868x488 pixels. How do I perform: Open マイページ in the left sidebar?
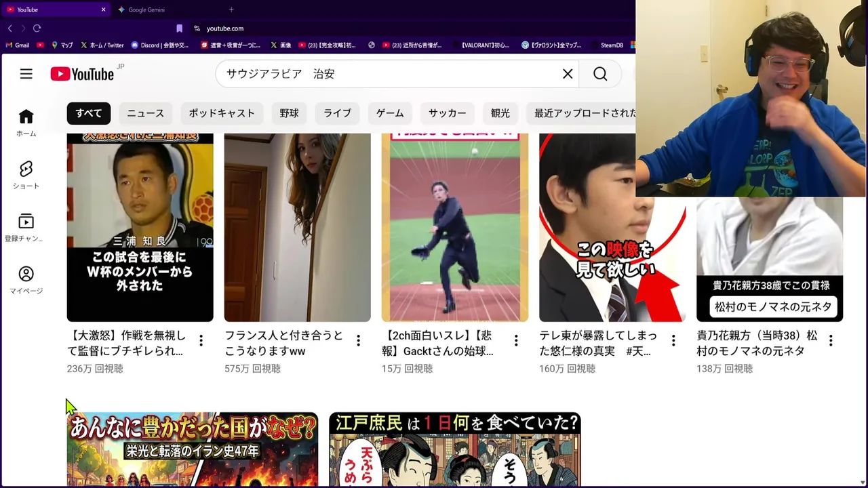pyautogui.click(x=26, y=280)
